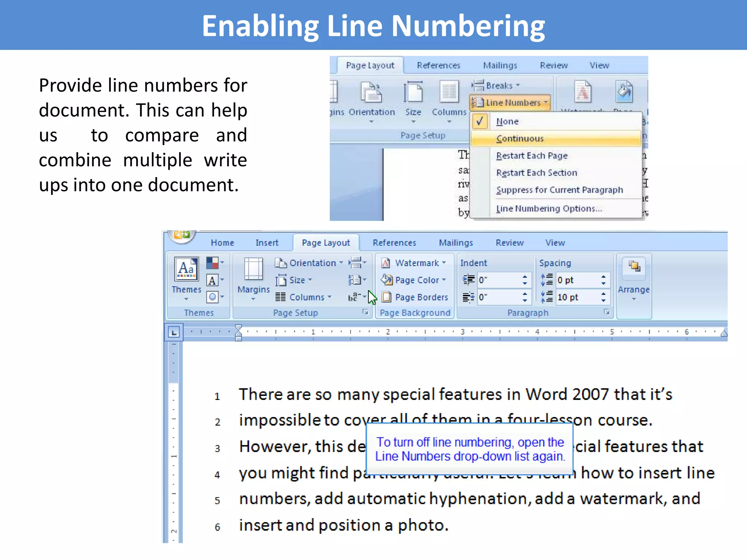The width and height of the screenshot is (747, 560).
Task: Open View tab in lower ribbon
Action: point(555,243)
